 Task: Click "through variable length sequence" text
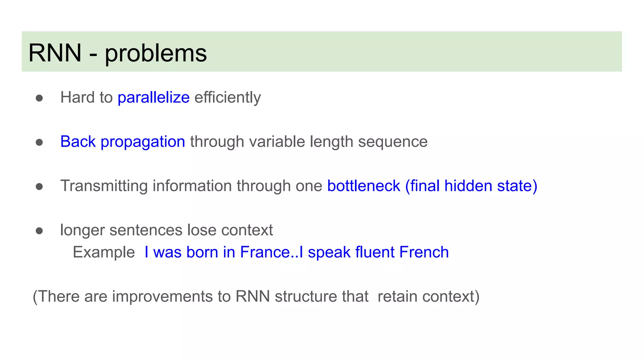(309, 142)
